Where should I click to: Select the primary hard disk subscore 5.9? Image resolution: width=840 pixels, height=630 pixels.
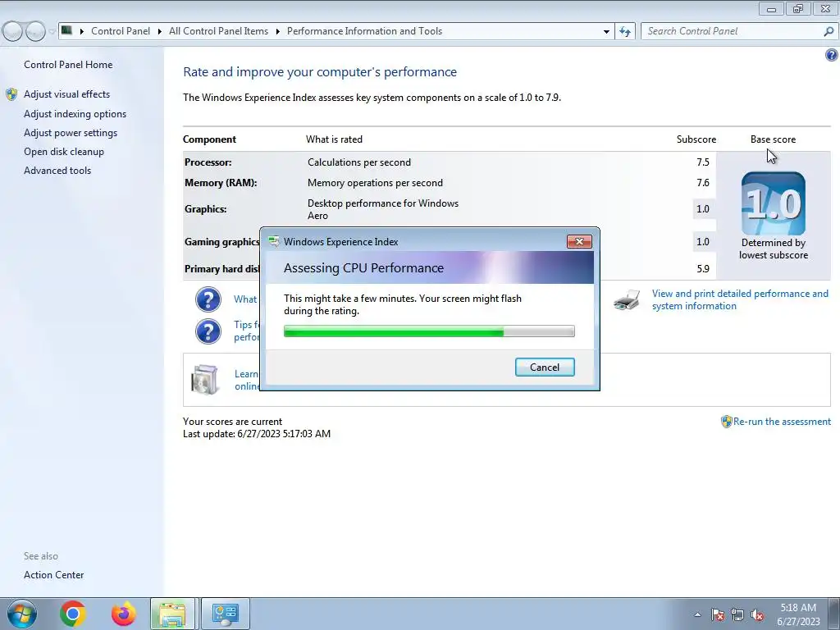click(x=703, y=269)
